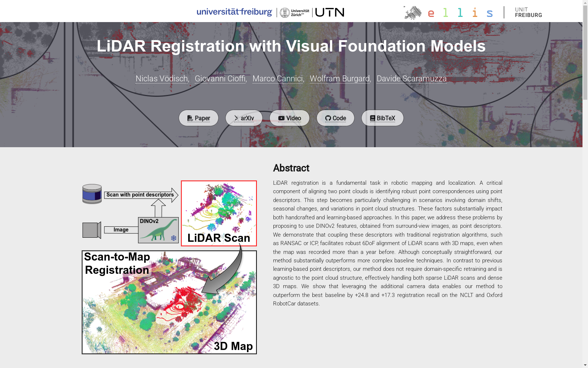
Task: Click the page title 'LiDAR Registration with Visual Foundation Models'
Action: coord(291,46)
